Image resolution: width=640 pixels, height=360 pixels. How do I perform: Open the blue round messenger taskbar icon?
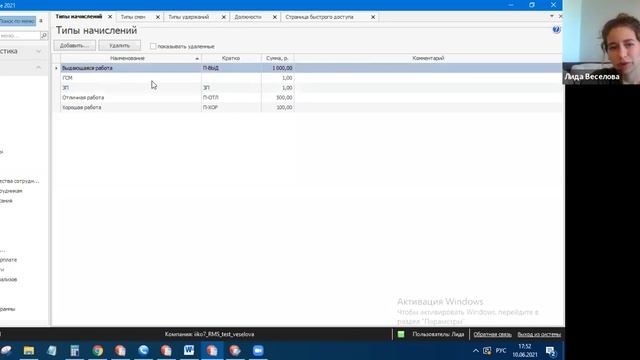143,351
